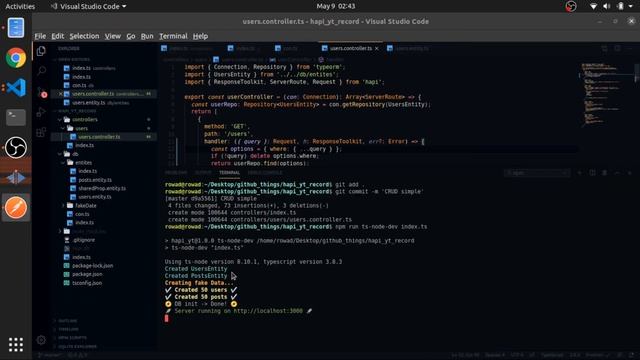Open the clock showing May 9 02:43
The image size is (640, 360).
[x=336, y=6]
